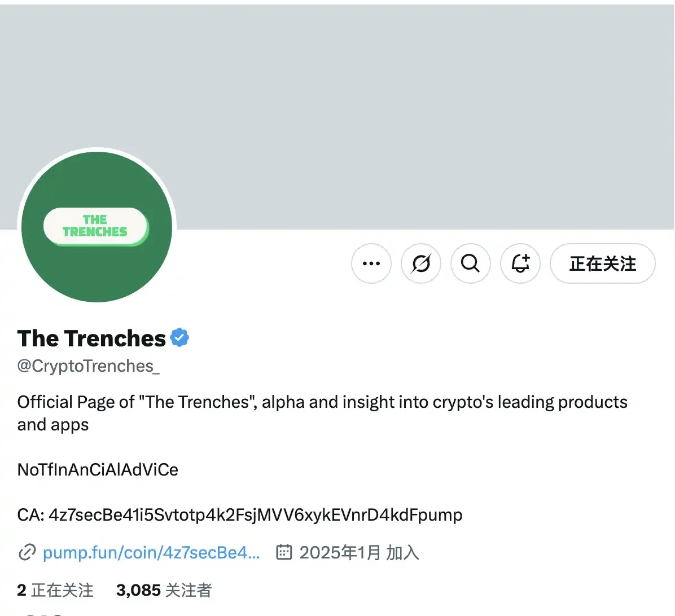Image resolution: width=675 pixels, height=616 pixels.
Task: Click the 2 正在关注 following count
Action: 55,590
